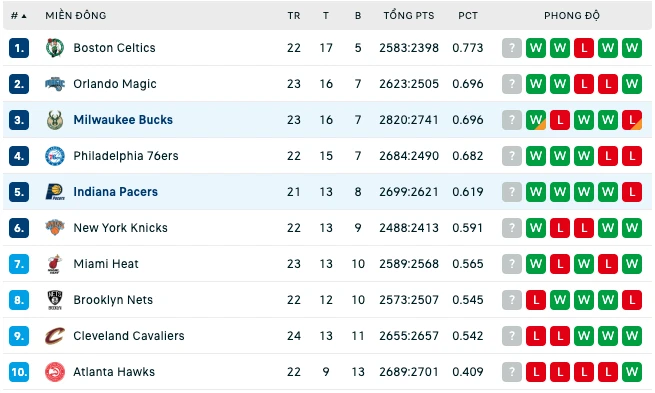Click the Philadelphia 76ers logo
Image resolution: width=655 pixels, height=393 pixels.
55,156
